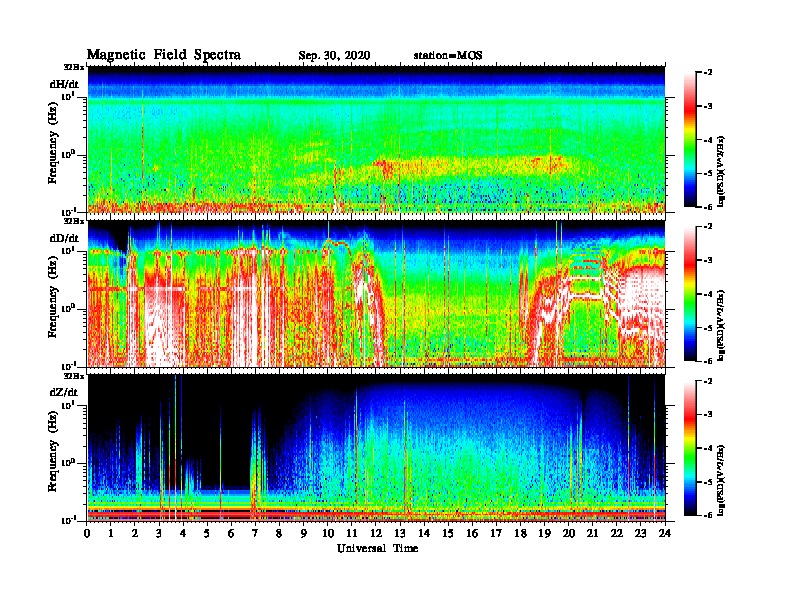Click the log(PSD) units label beside dD/dt color scale
Image resolution: width=792 pixels, height=612 pixels.
point(721,325)
